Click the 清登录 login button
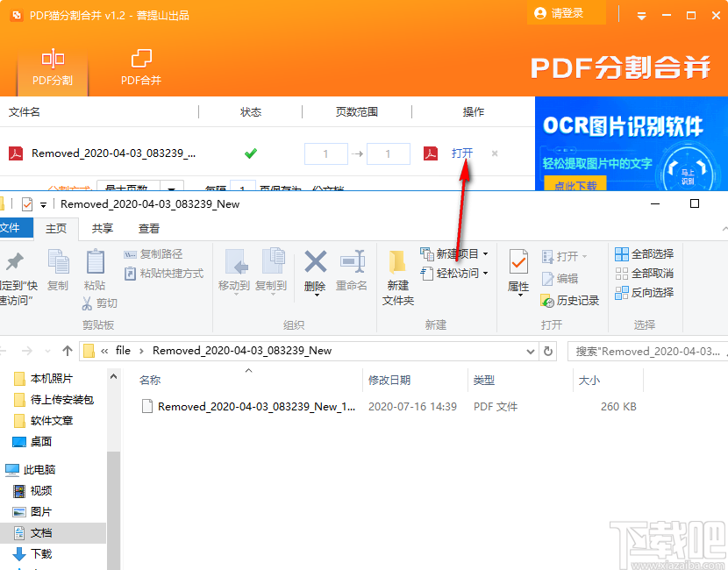This screenshot has width=728, height=570. 566,13
